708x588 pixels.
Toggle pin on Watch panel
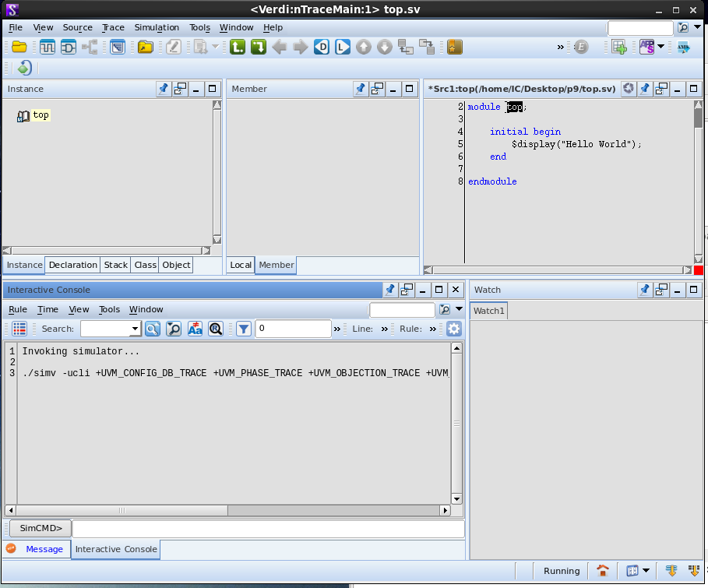[x=645, y=290]
